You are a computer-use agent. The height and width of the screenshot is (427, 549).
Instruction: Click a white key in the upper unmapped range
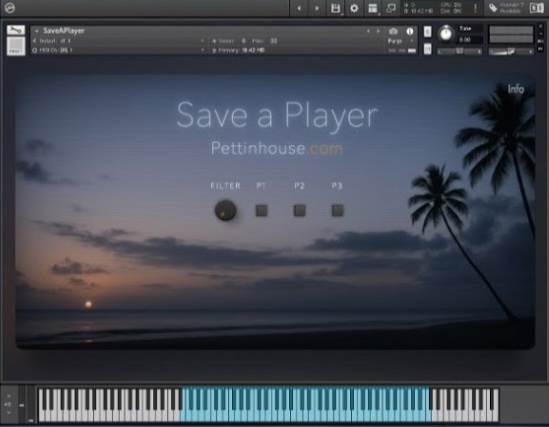(x=465, y=415)
